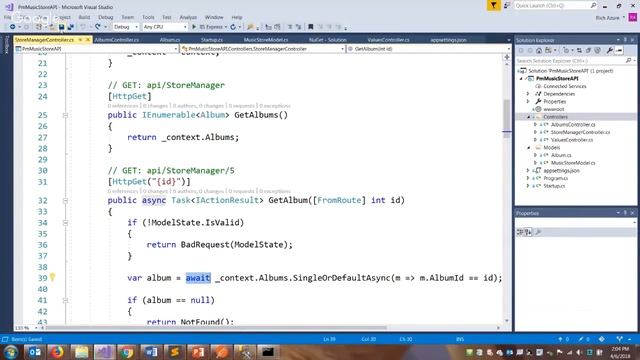The height and width of the screenshot is (360, 640).
Task: Collapse the Controllers folder
Action: (529, 117)
